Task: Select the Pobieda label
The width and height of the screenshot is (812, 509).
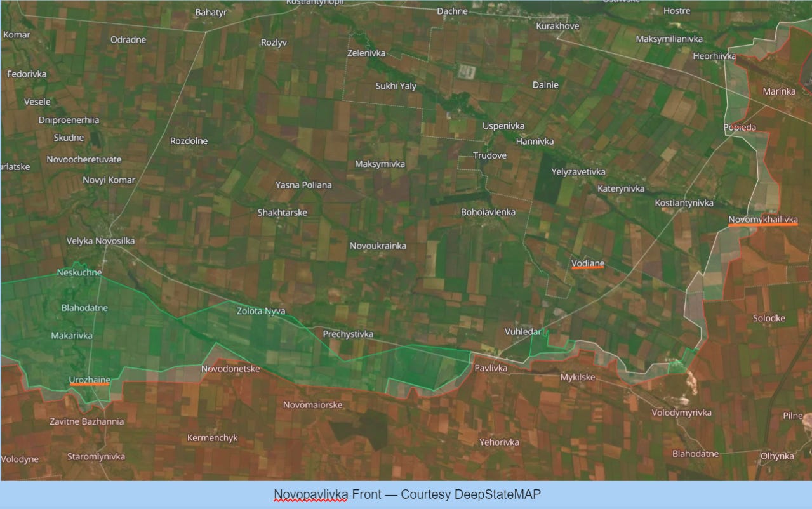Action: [740, 128]
